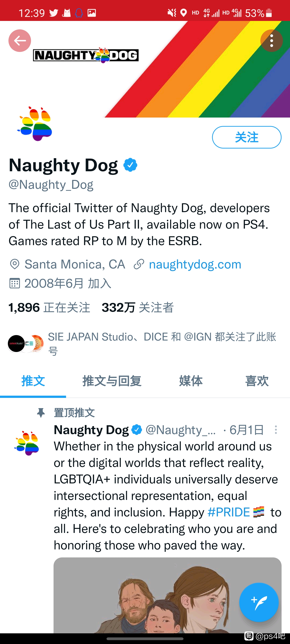Tap the compose new tweet floating button
This screenshot has height=644, width=290.
pos(259,602)
